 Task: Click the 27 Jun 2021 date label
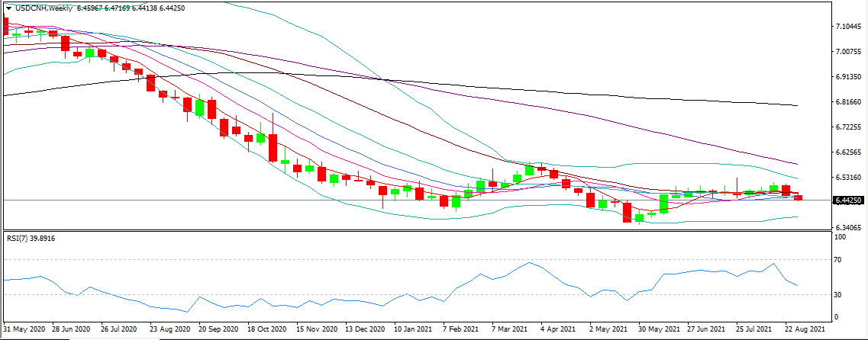pyautogui.click(x=707, y=328)
